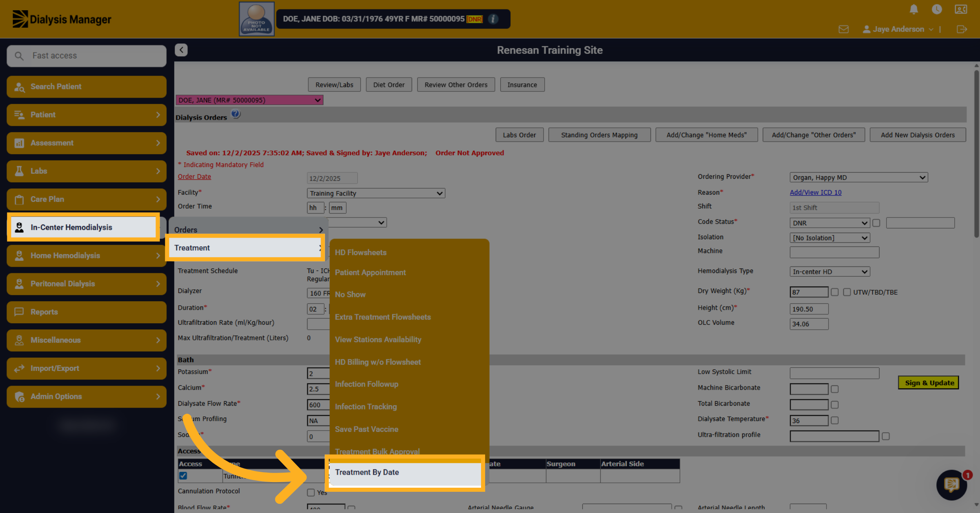Toggle the Machine Bicarbonate checkbox

click(835, 389)
